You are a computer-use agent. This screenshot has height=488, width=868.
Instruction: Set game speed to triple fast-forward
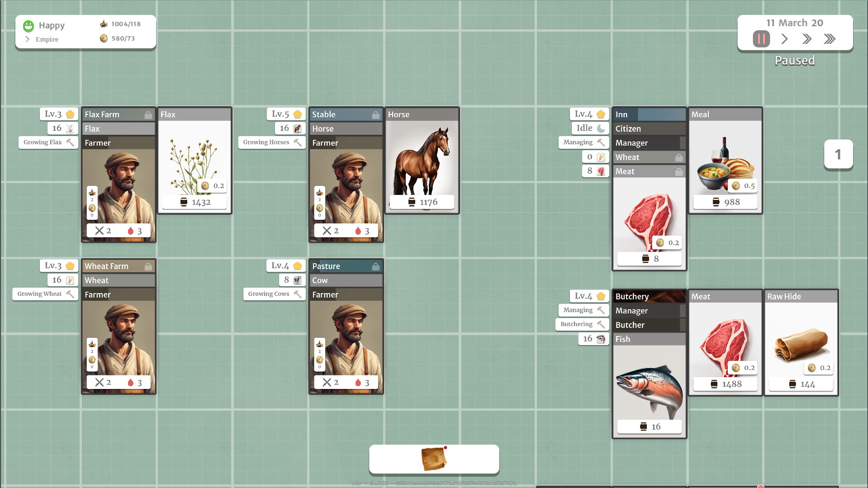(x=830, y=39)
